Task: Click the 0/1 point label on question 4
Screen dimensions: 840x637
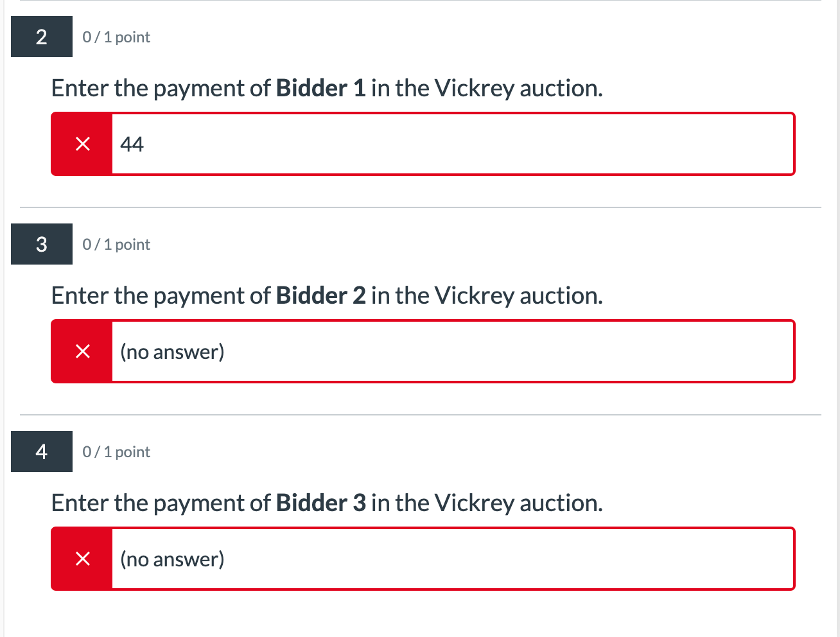Action: click(x=116, y=451)
